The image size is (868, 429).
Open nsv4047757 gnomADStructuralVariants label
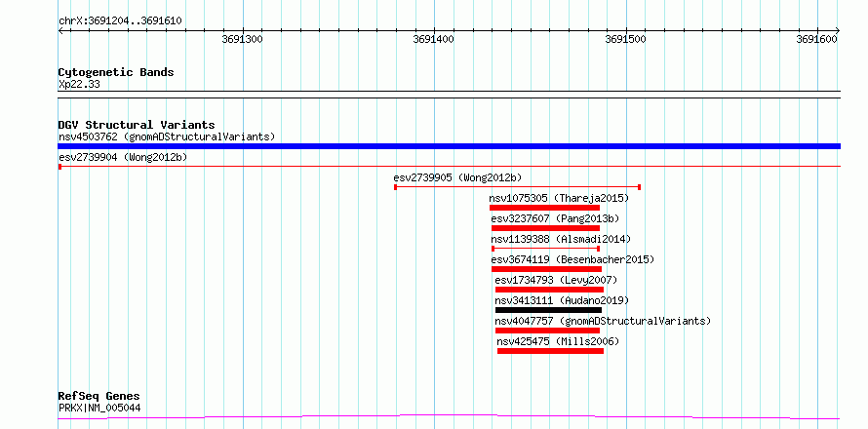coord(603,321)
